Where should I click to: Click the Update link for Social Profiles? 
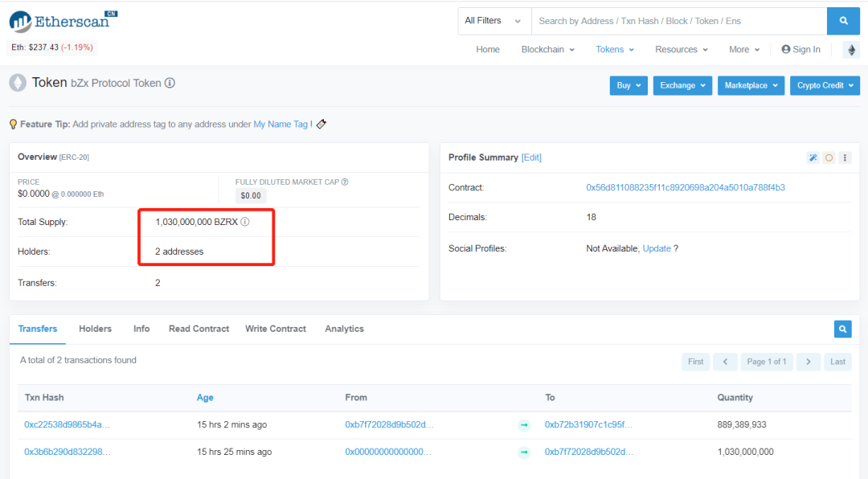(x=657, y=248)
